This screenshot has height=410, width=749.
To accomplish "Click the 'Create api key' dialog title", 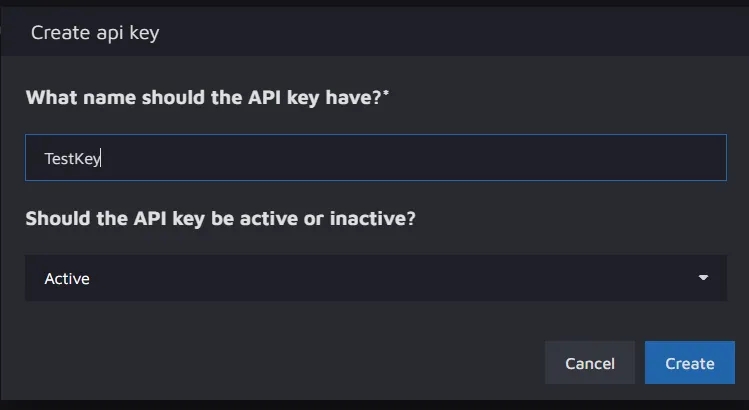I will [95, 33].
